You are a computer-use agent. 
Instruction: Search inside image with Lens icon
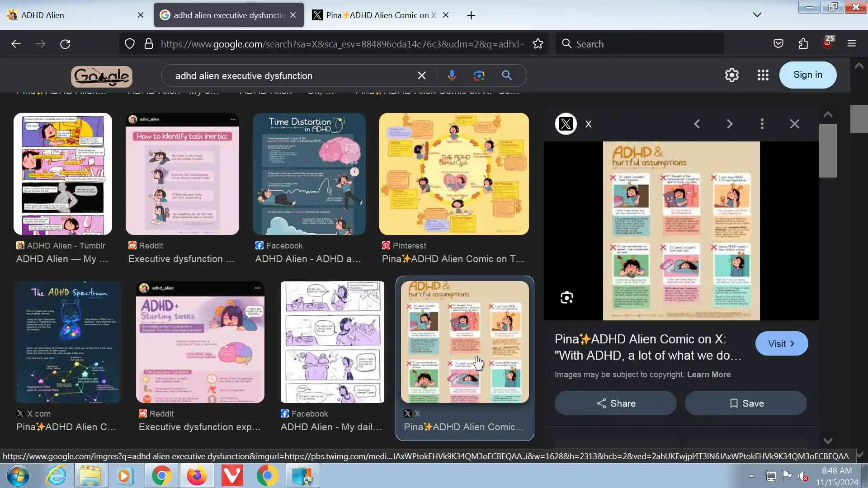566,297
